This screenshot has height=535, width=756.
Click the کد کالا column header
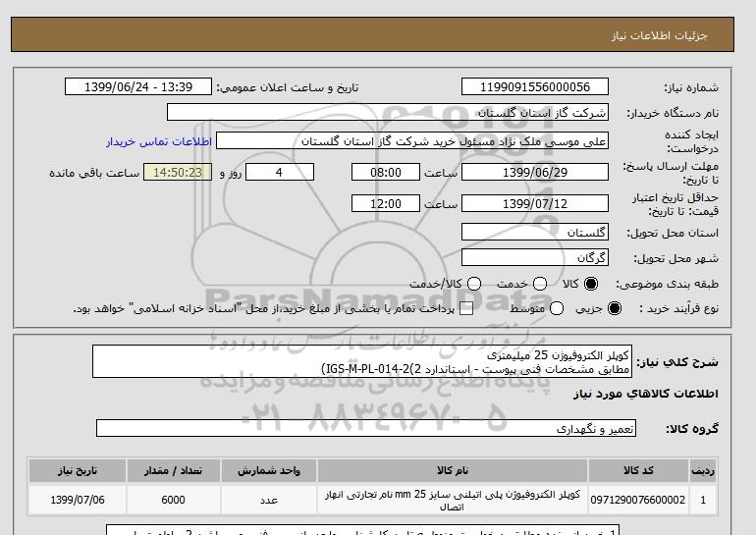[x=638, y=471]
